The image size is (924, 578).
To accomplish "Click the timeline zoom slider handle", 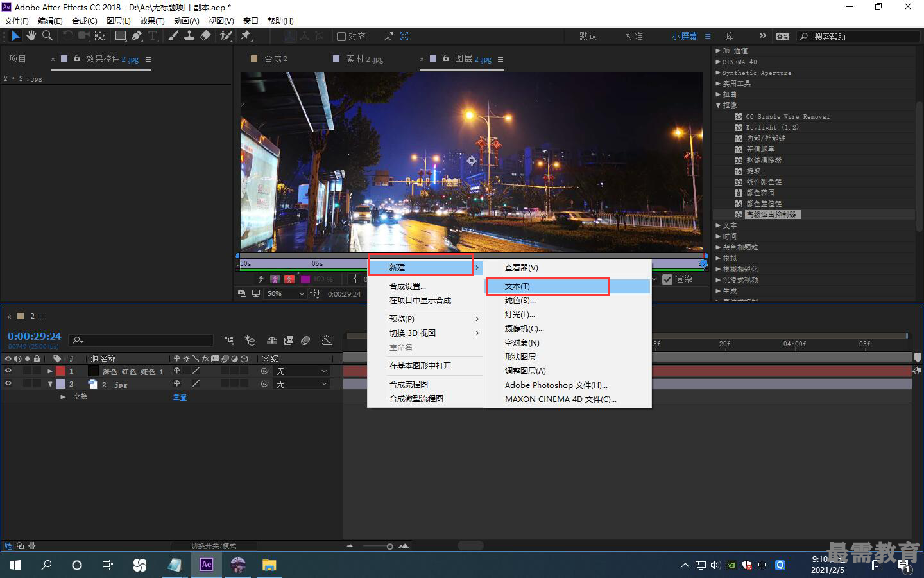I will pos(389,547).
